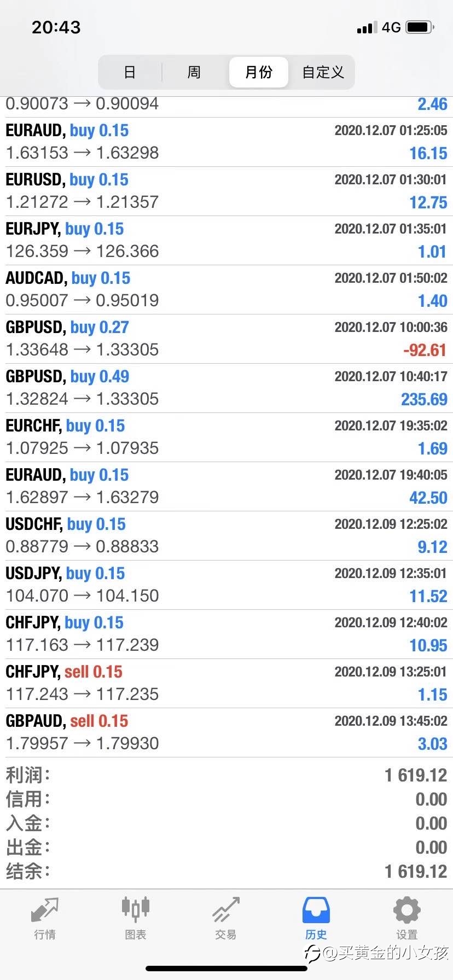Tap the cellular signal bars icon
The width and height of the screenshot is (453, 980).
coord(367,27)
